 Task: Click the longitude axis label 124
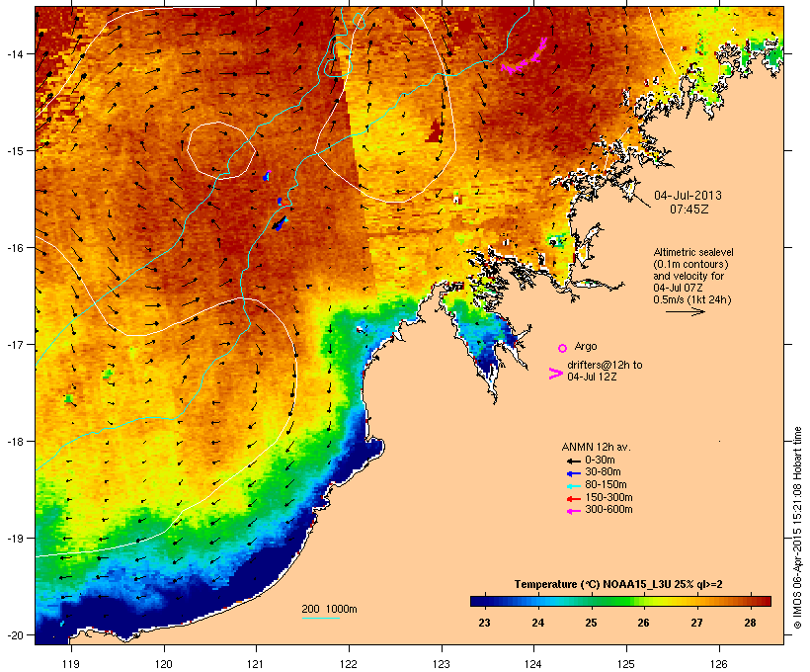[533, 664]
